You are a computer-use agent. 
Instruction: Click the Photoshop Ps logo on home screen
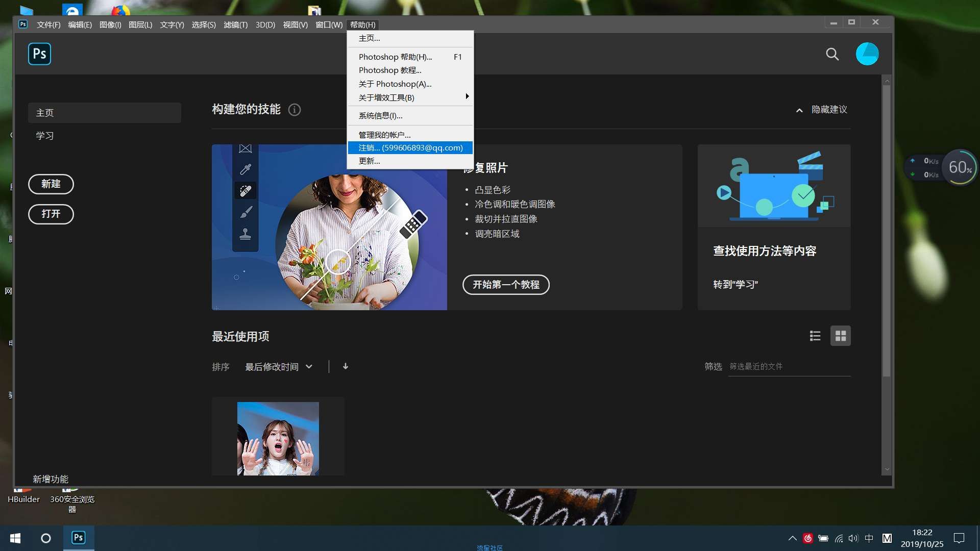[x=39, y=54]
